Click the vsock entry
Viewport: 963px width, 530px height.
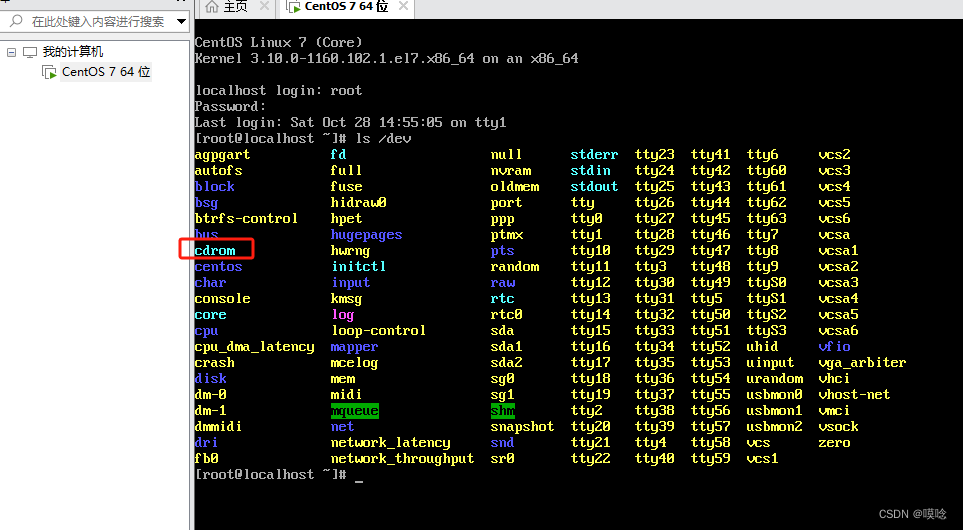click(838, 426)
